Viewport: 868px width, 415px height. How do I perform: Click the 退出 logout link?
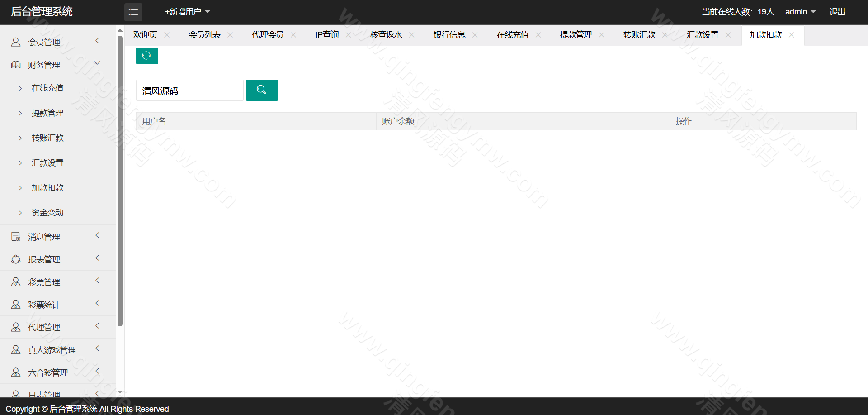(837, 12)
